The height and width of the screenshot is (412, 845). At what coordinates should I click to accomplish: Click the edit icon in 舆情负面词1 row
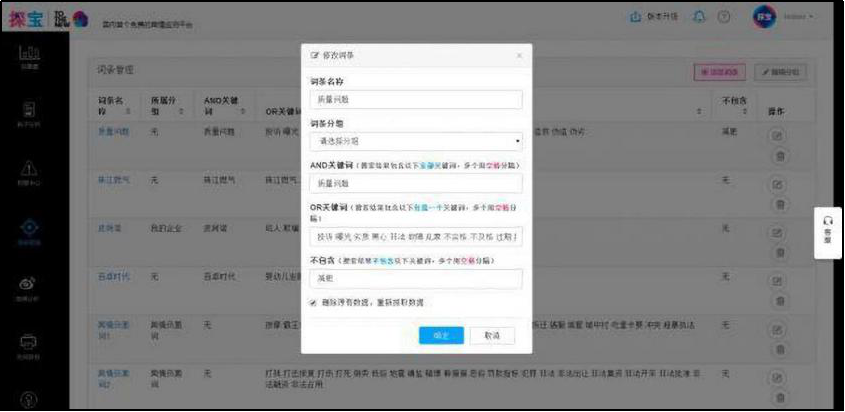tap(778, 330)
